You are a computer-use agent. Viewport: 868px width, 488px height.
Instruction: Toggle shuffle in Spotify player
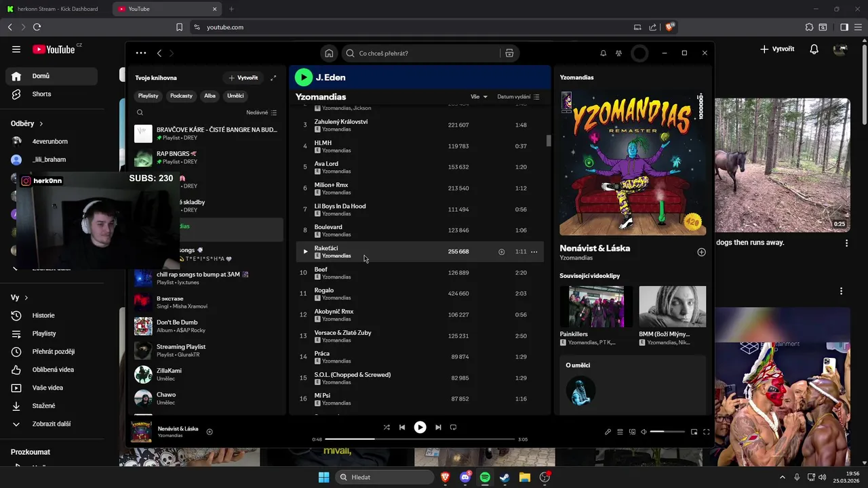click(387, 427)
